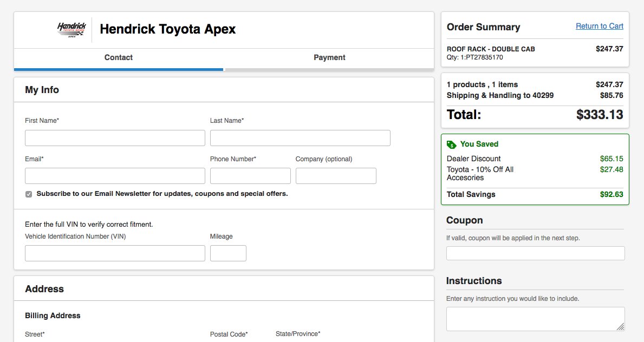Click the Total Savings $92.63 value
This screenshot has height=342, width=644.
pyautogui.click(x=611, y=194)
